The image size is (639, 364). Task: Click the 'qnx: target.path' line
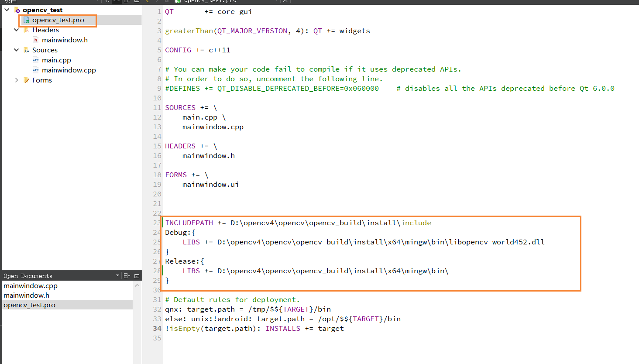[248, 309]
